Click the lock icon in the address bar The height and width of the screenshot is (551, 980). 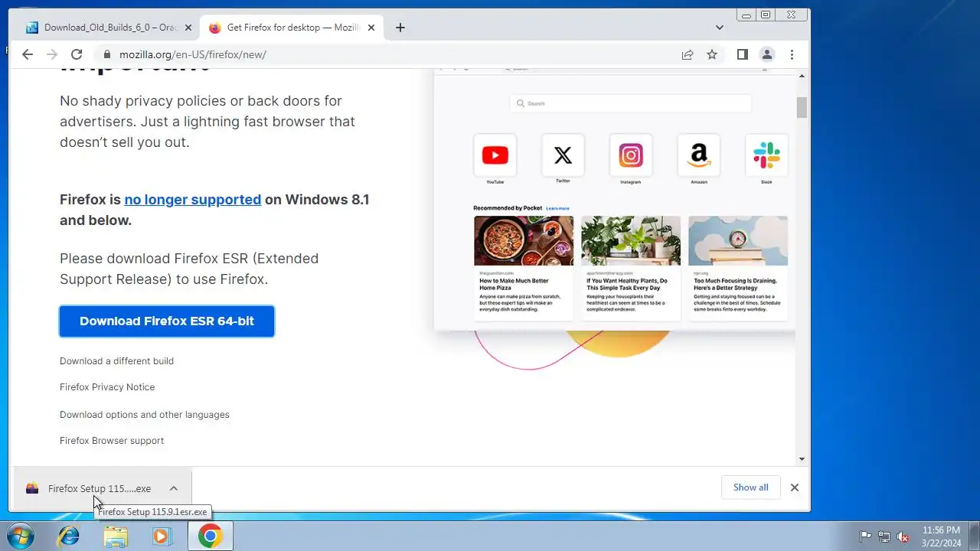[x=106, y=54]
